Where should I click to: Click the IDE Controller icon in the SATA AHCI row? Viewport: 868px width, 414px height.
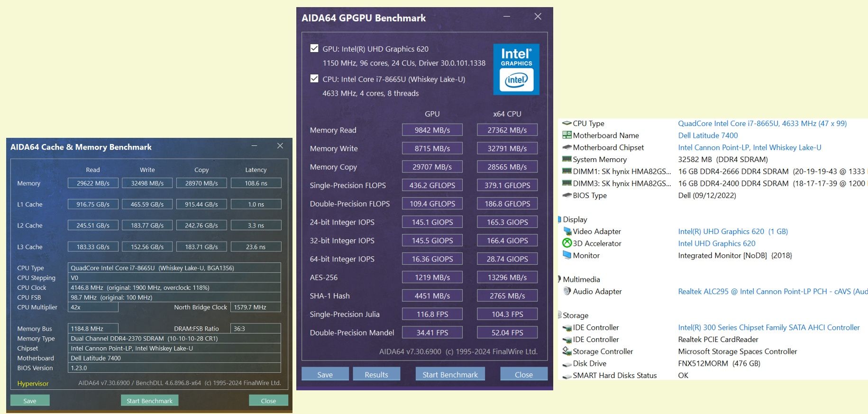(566, 327)
